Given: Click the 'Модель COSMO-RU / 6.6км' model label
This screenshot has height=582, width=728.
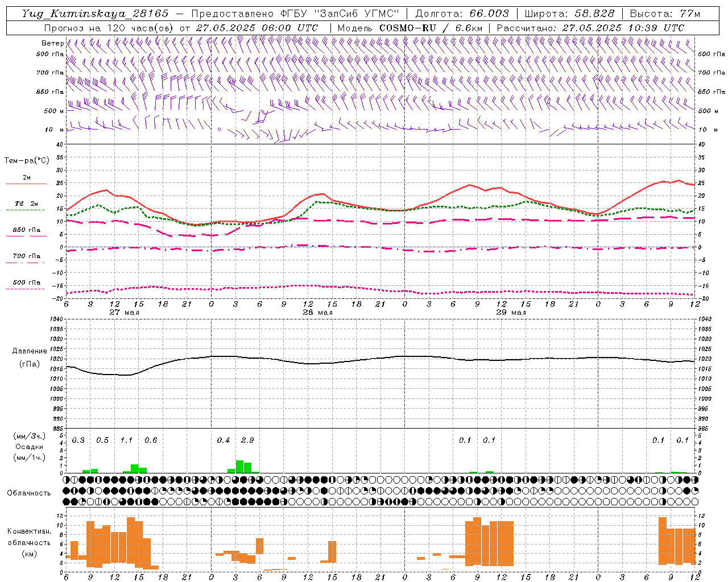Looking at the screenshot, I should pyautogui.click(x=410, y=28).
